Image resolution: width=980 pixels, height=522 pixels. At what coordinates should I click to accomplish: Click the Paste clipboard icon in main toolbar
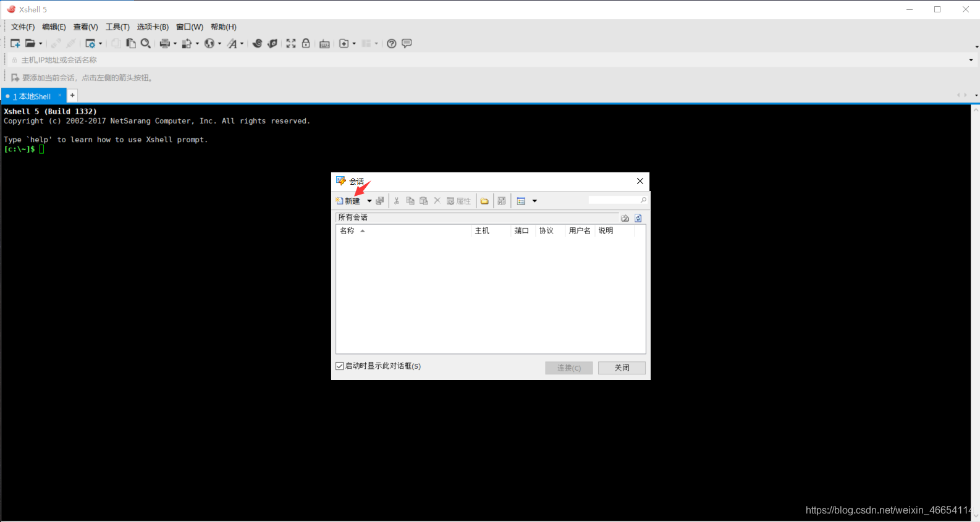(131, 43)
